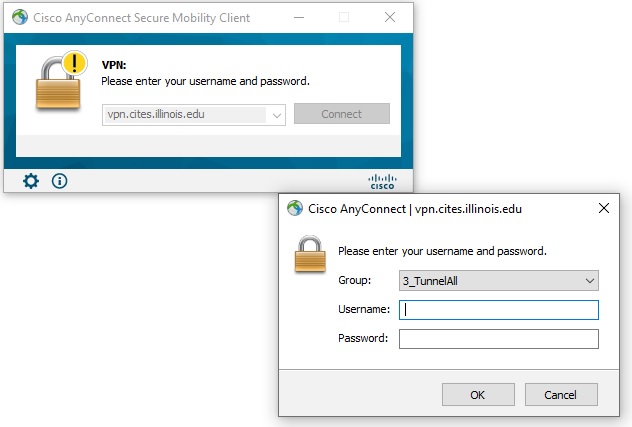Image resolution: width=632 pixels, height=427 pixels.
Task: Click the Connect button
Action: (341, 114)
